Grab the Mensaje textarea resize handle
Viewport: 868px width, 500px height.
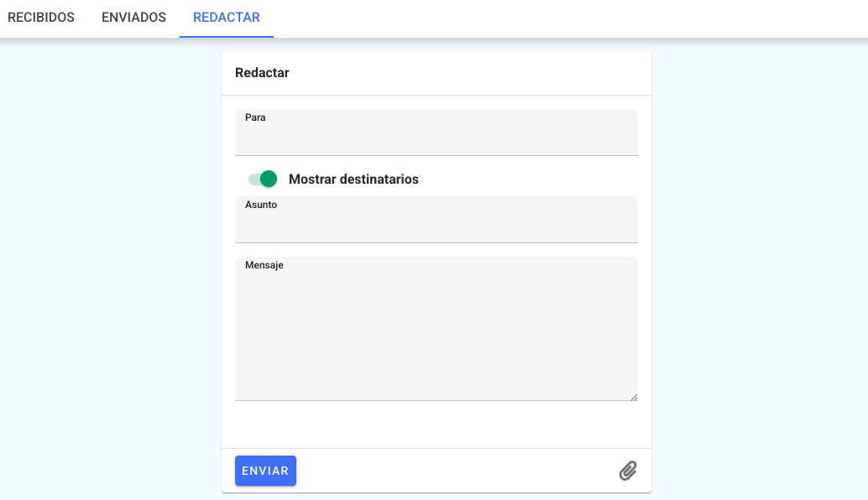tap(634, 397)
